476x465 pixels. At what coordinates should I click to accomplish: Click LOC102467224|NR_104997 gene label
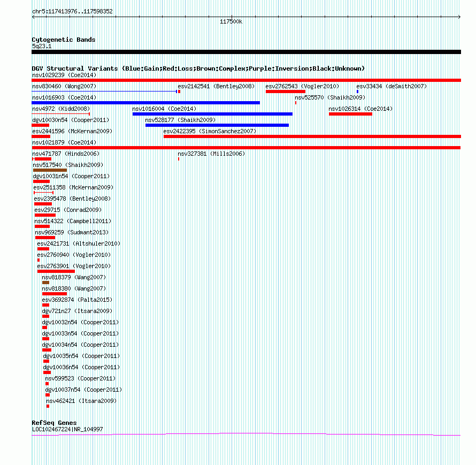[67, 429]
